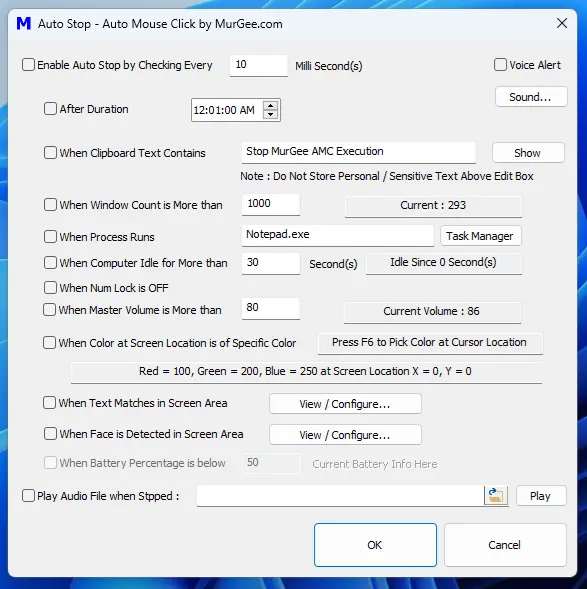Click the Milli Second(s) label
This screenshot has width=587, height=589.
[329, 66]
